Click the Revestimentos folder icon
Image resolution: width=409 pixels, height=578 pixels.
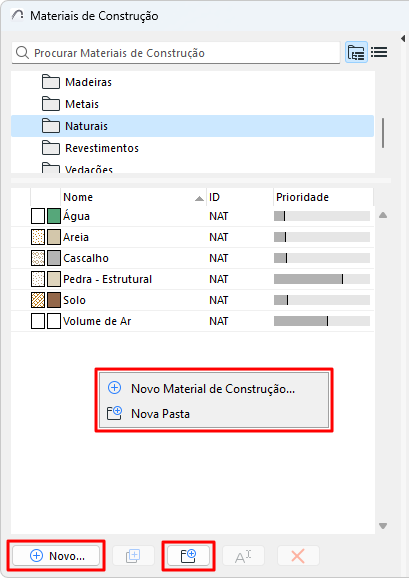pos(51,148)
